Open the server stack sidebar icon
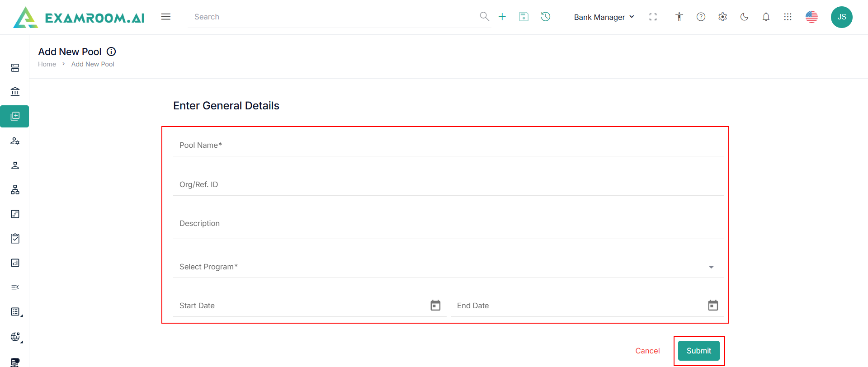 point(15,68)
